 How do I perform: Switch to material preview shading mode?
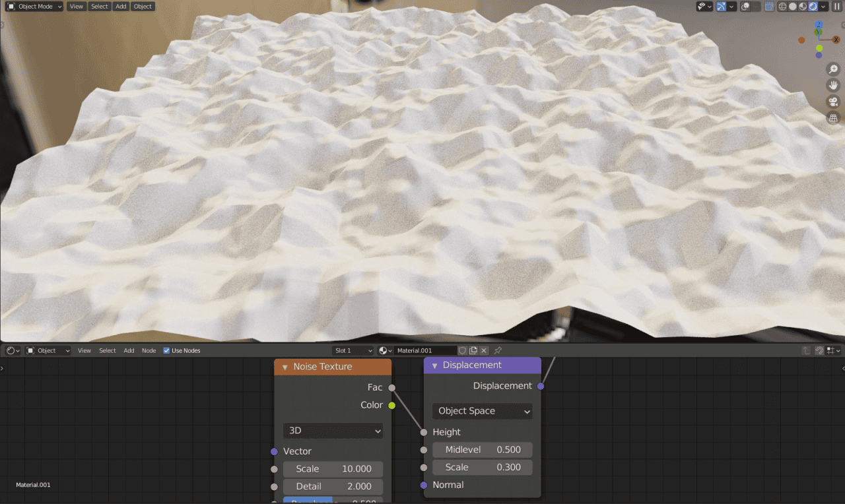tap(803, 6)
